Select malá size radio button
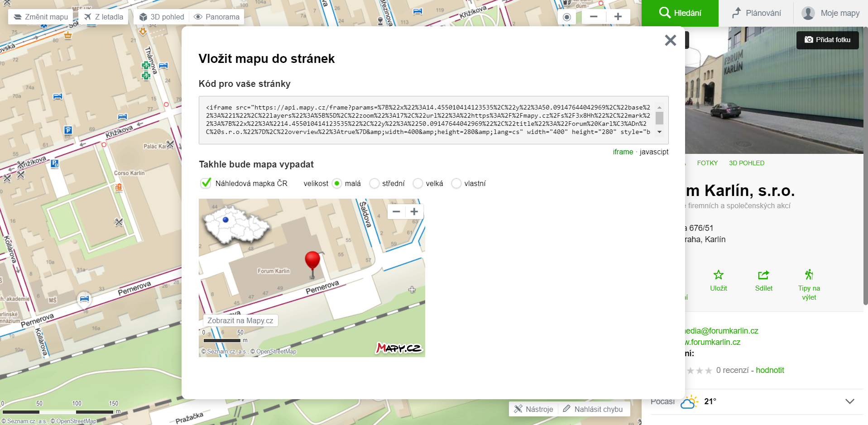868x425 pixels. coord(336,183)
